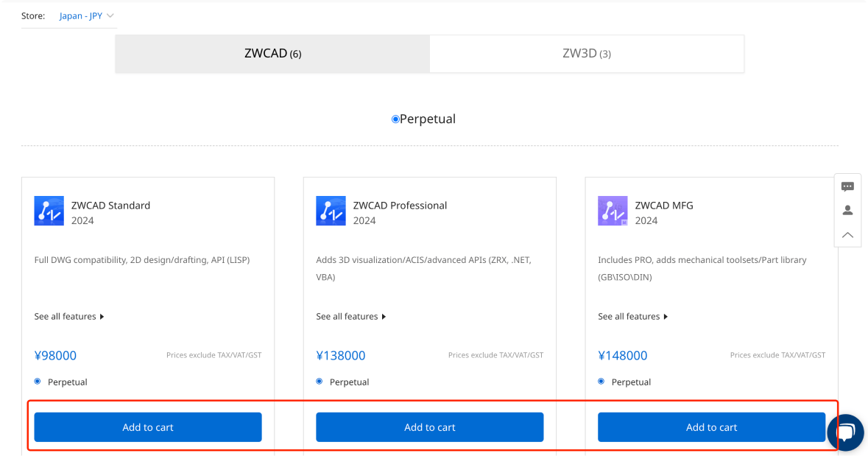
Task: Open the Japan - JPY store dropdown
Action: [x=82, y=15]
